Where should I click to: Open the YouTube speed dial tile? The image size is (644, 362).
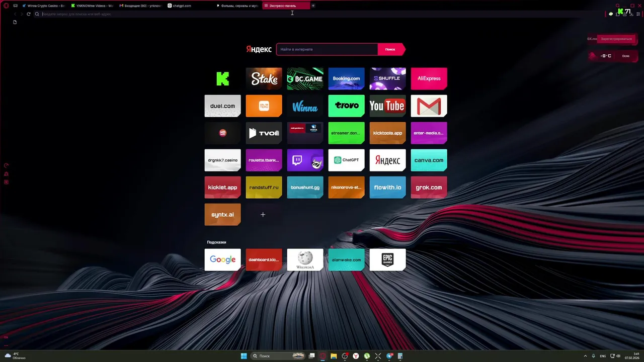pyautogui.click(x=388, y=106)
